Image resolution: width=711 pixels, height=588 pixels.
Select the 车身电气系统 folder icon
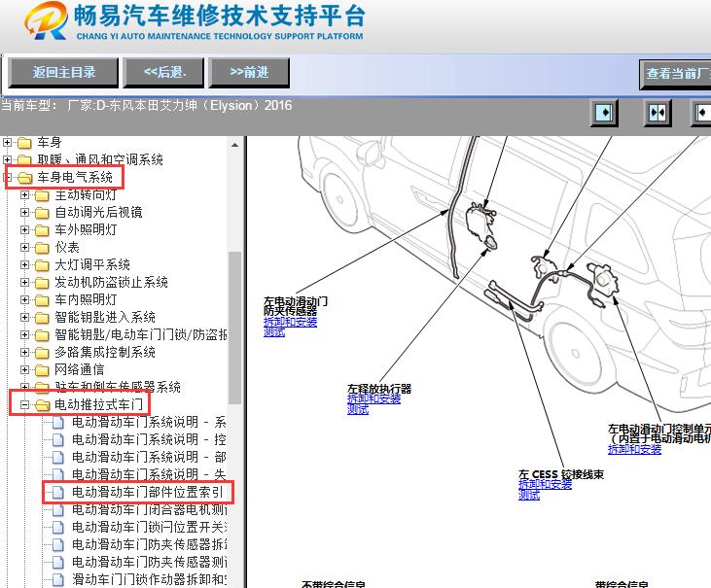click(24, 178)
